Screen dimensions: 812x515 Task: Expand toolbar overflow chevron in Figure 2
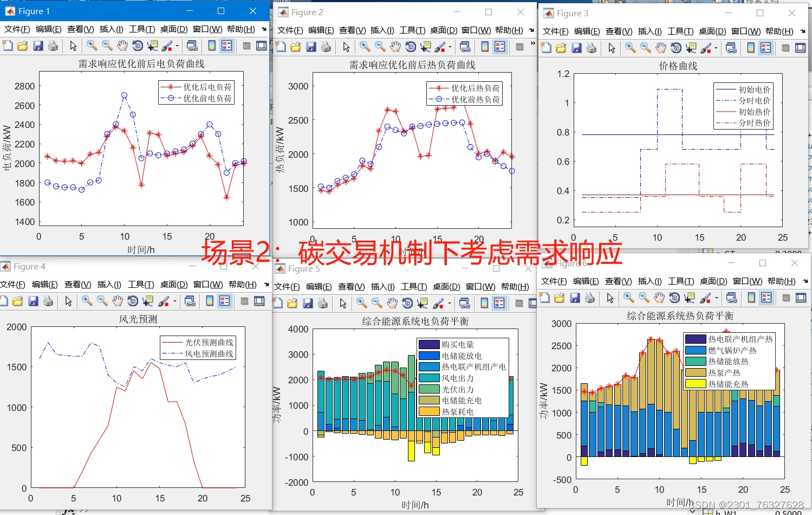(x=532, y=43)
